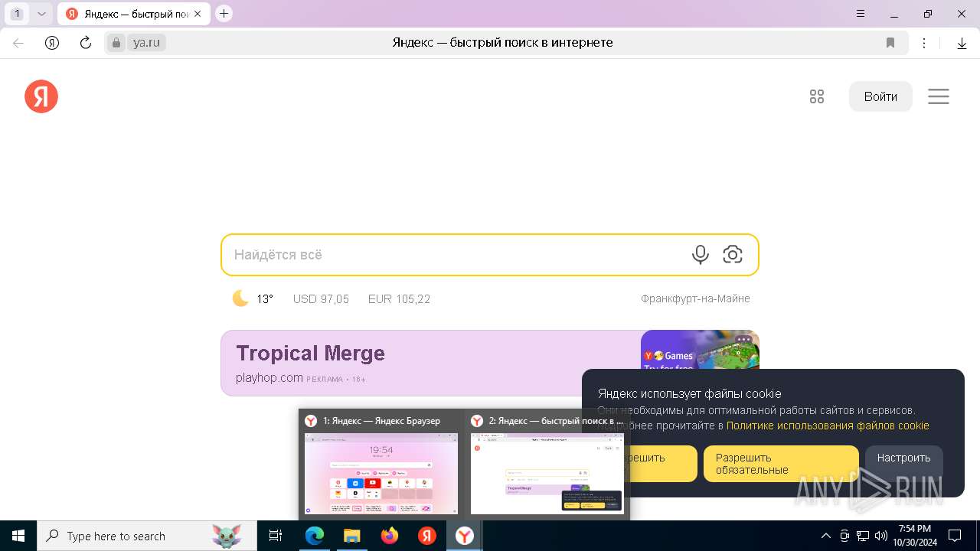The width and height of the screenshot is (980, 551).
Task: Open a new tab with plus button
Action: click(x=224, y=14)
